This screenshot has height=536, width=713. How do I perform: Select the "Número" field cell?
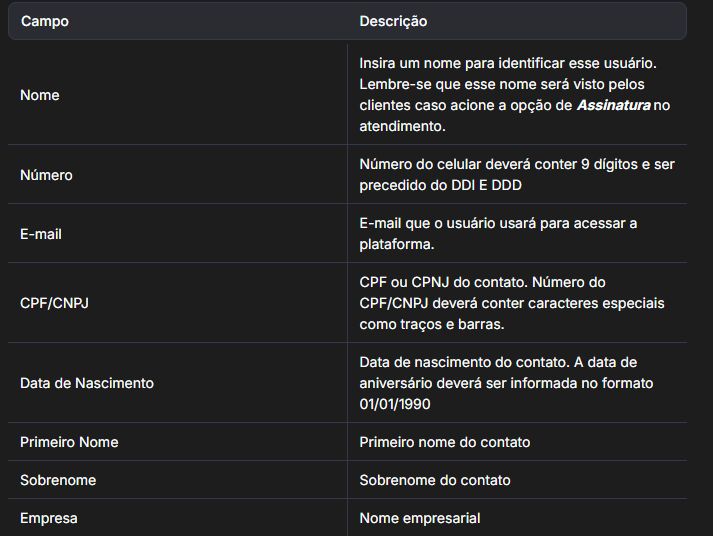46,175
